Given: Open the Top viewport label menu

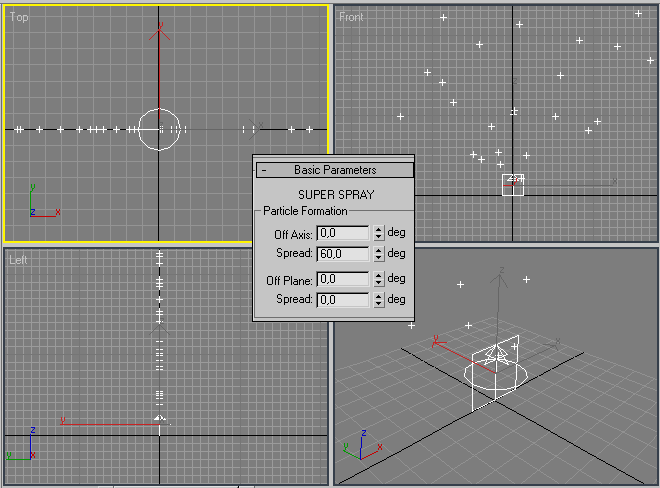Looking at the screenshot, I should [19, 17].
